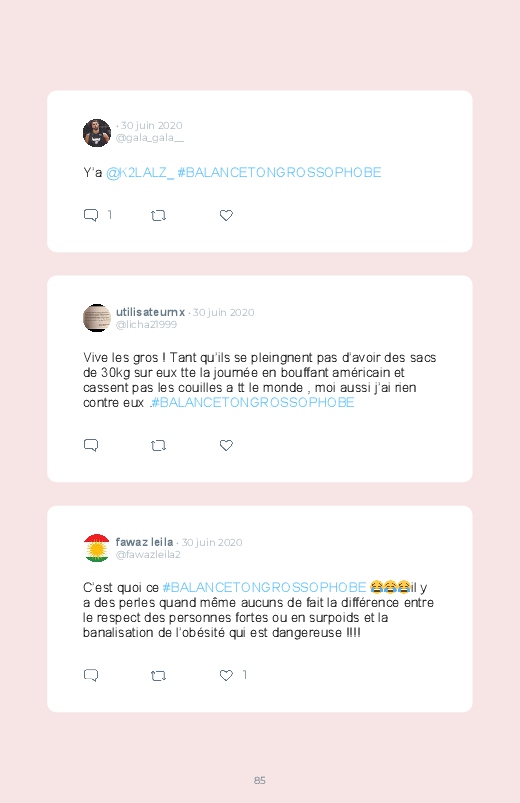Open hashtag in utilisateurnx tweet
The width and height of the screenshot is (520, 803).
(x=253, y=403)
